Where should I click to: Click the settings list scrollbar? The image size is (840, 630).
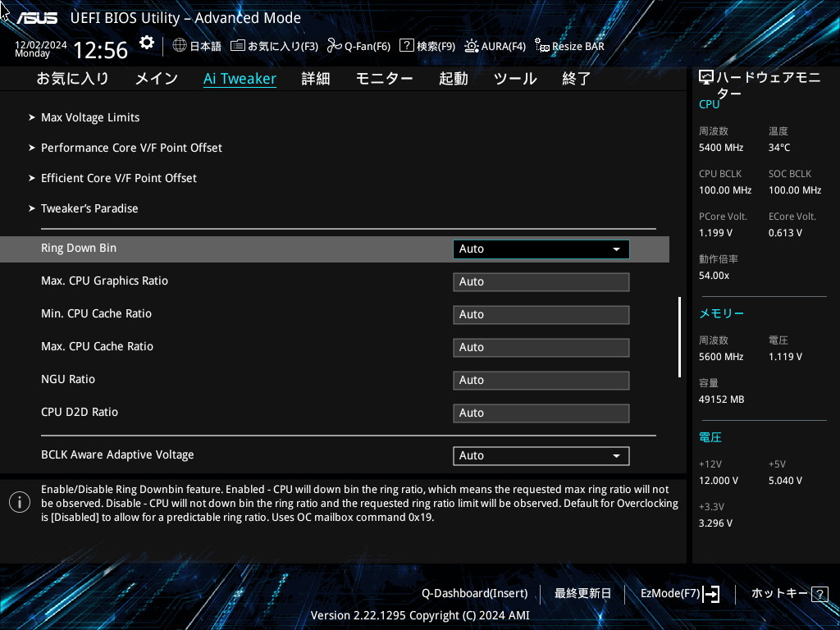(680, 337)
